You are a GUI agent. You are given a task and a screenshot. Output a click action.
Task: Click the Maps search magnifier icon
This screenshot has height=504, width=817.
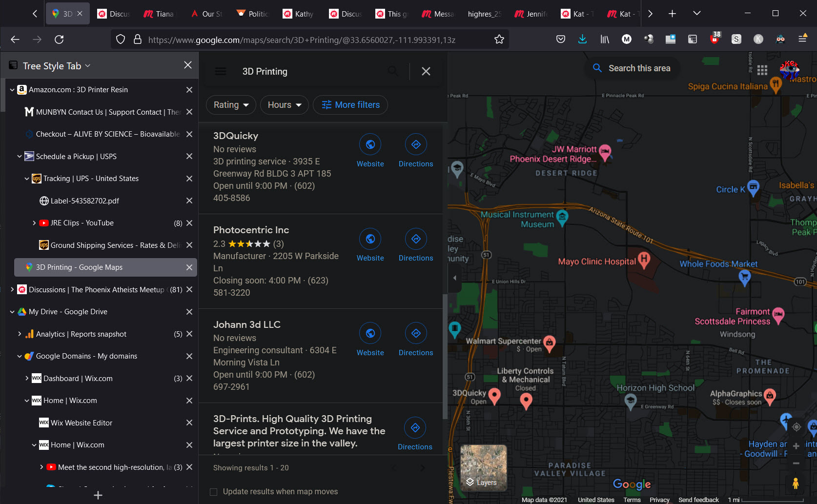(x=393, y=71)
